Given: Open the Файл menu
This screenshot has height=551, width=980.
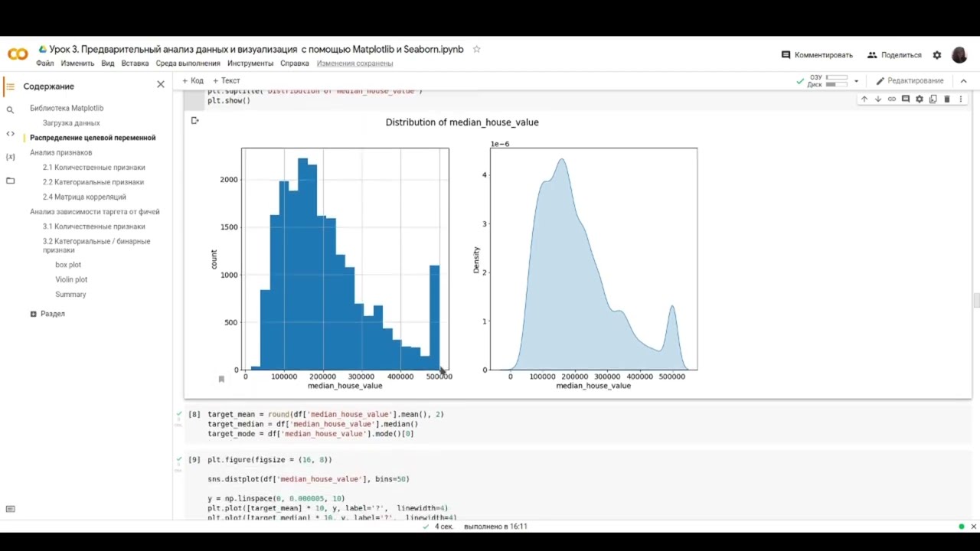Looking at the screenshot, I should coord(44,64).
